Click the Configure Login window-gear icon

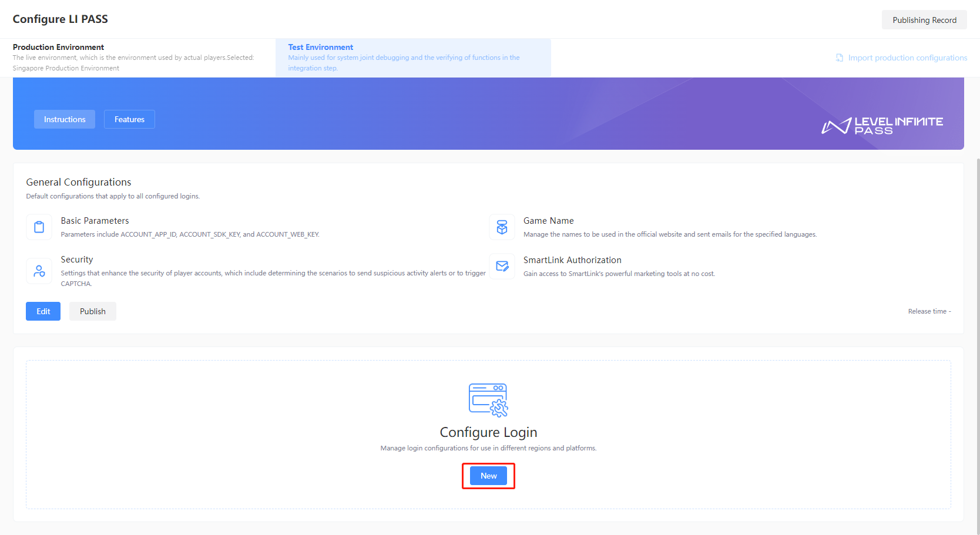click(x=488, y=400)
